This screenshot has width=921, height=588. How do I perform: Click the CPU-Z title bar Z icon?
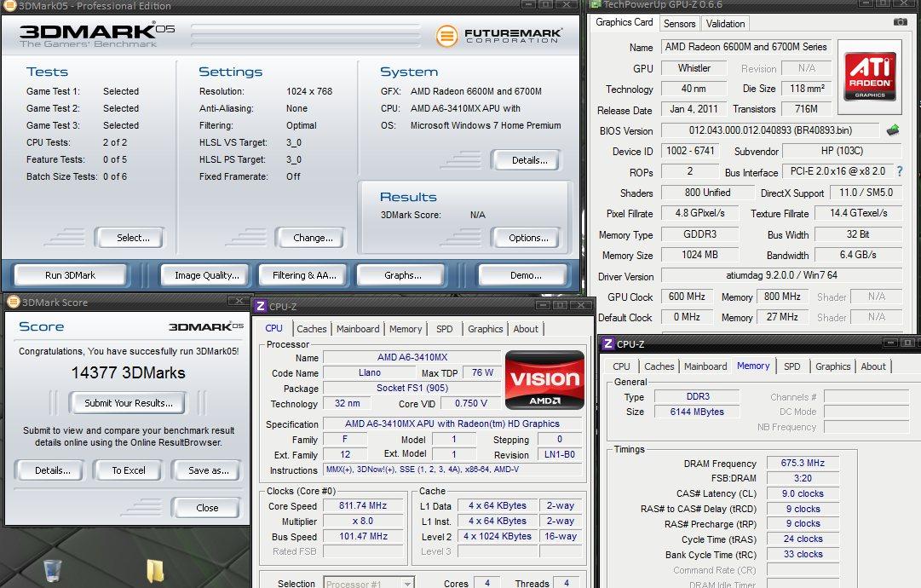click(x=261, y=306)
